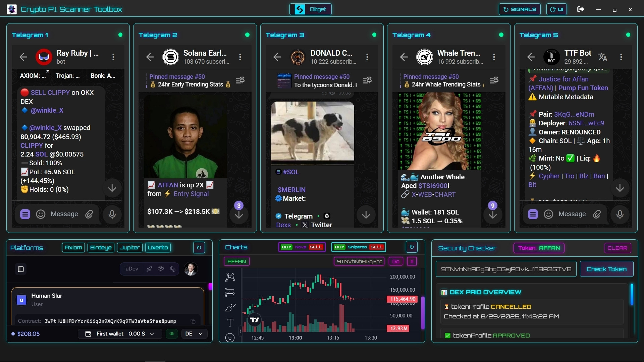Open the @winkle_X link in Telegram 1
The image size is (644, 362).
click(x=47, y=110)
